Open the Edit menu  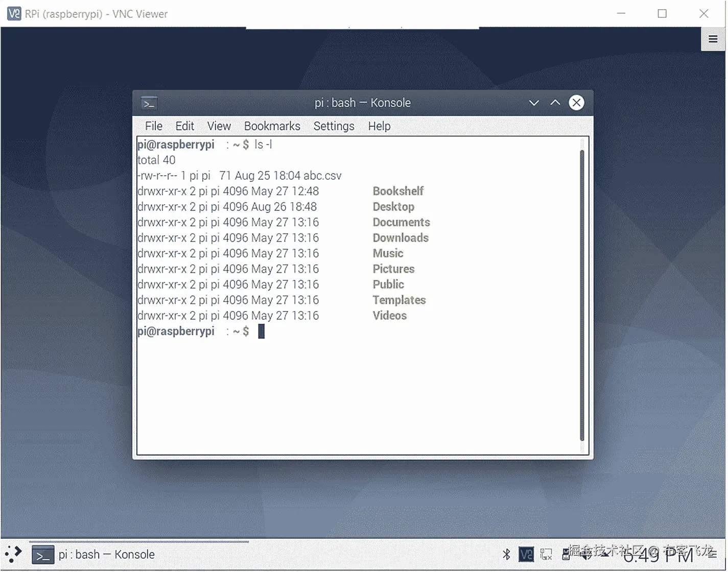(x=185, y=126)
